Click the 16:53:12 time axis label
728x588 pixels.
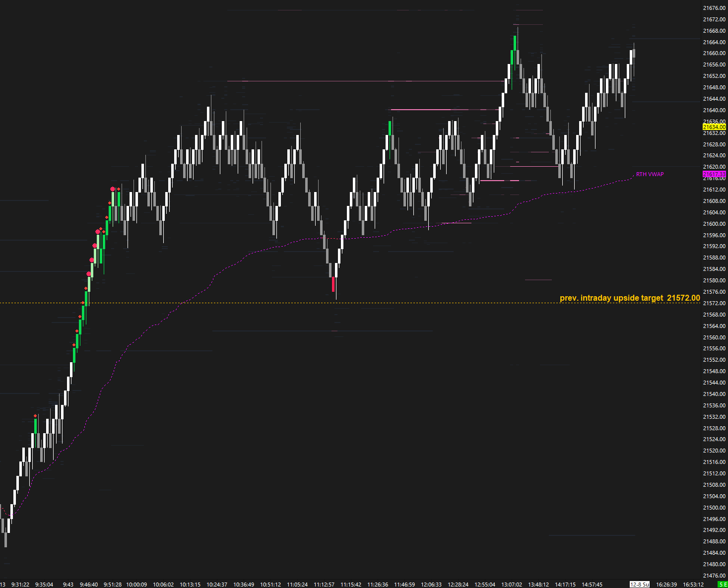693,585
